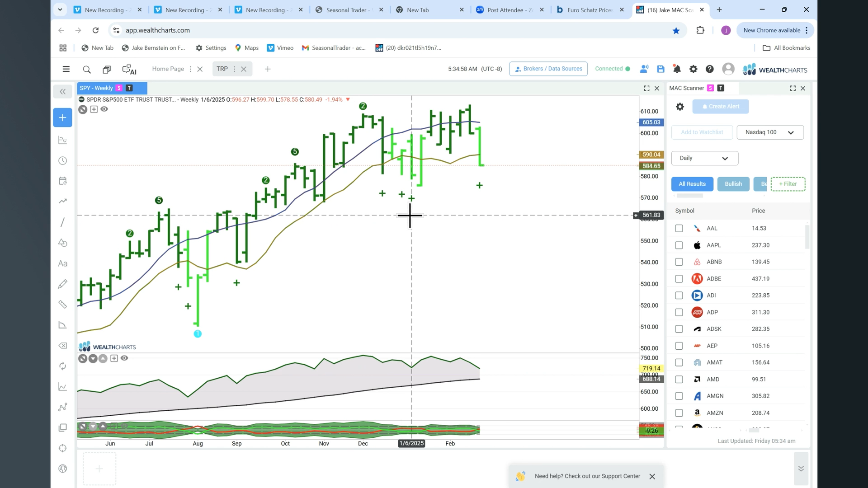Viewport: 868px width, 488px height.
Task: Add a new workspace tab with plus
Action: click(268, 69)
